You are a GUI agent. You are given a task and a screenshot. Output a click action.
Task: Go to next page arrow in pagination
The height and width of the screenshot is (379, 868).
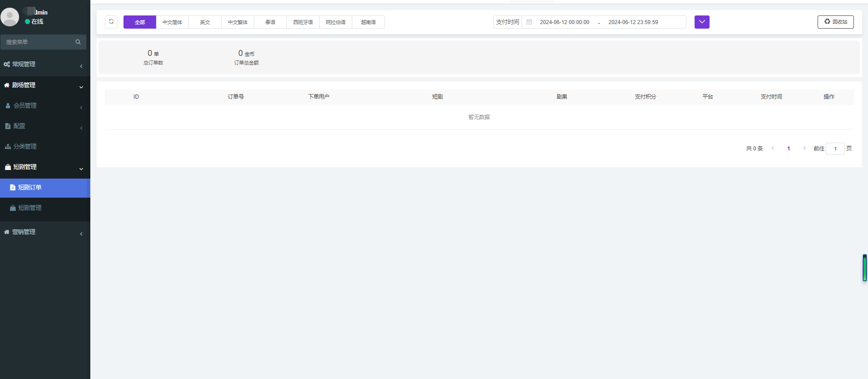(804, 148)
